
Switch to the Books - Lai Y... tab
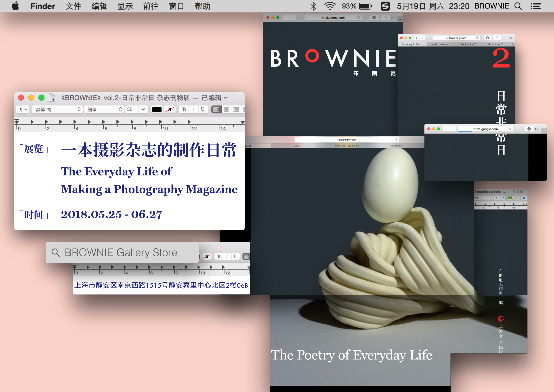[469, 44]
